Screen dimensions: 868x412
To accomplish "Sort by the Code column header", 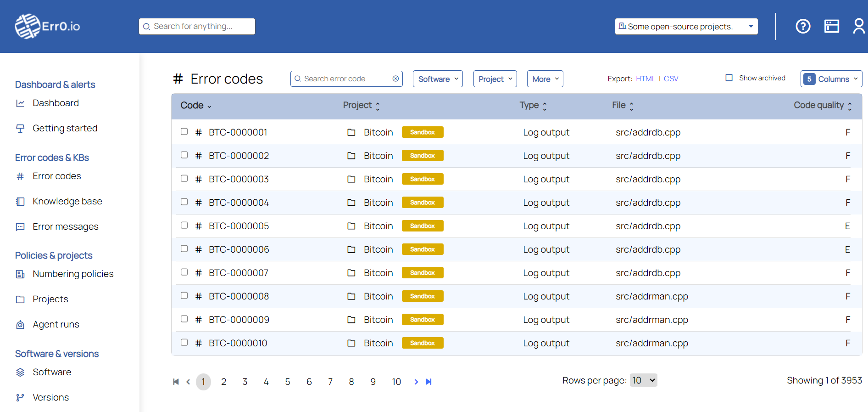I will click(196, 106).
